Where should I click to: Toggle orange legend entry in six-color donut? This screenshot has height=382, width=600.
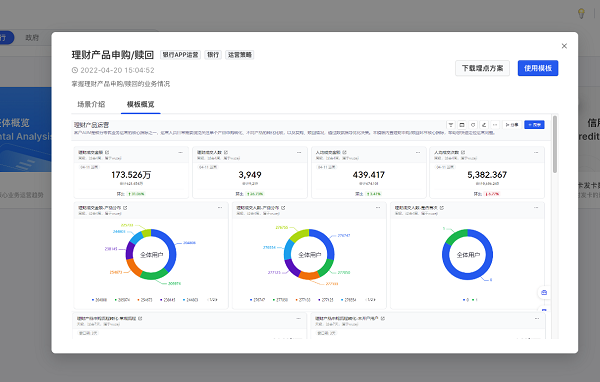pos(145,300)
